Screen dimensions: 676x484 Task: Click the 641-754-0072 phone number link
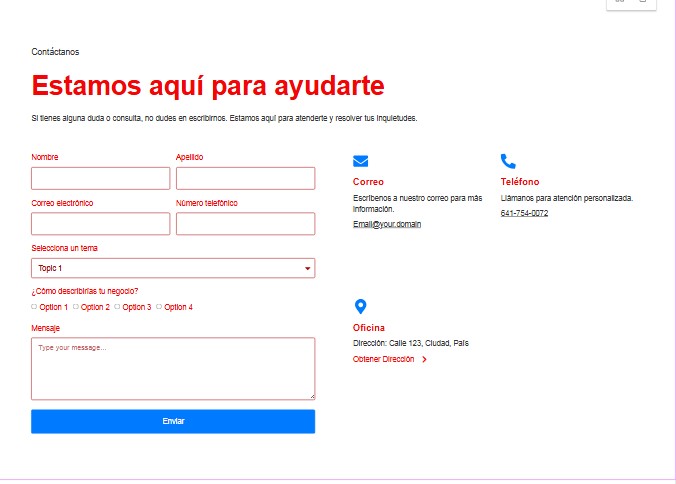[524, 213]
